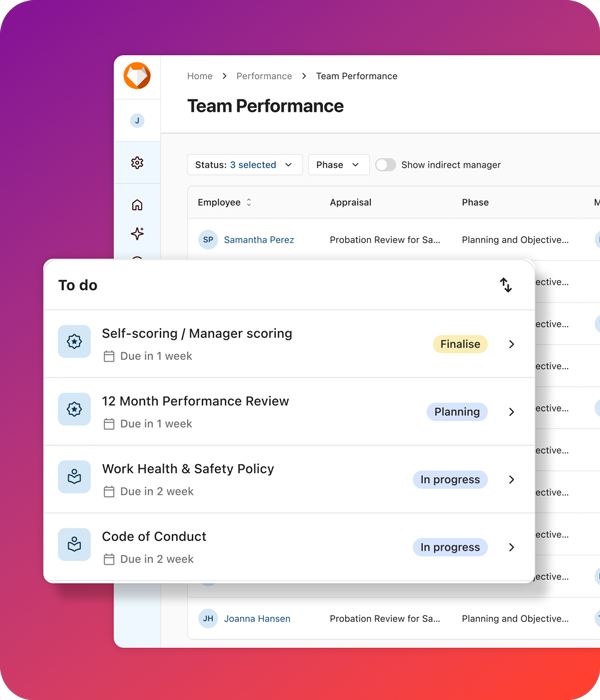Screen dimensions: 600x700
Task: Open the sparkle AI icon in sidebar
Action: (x=137, y=234)
